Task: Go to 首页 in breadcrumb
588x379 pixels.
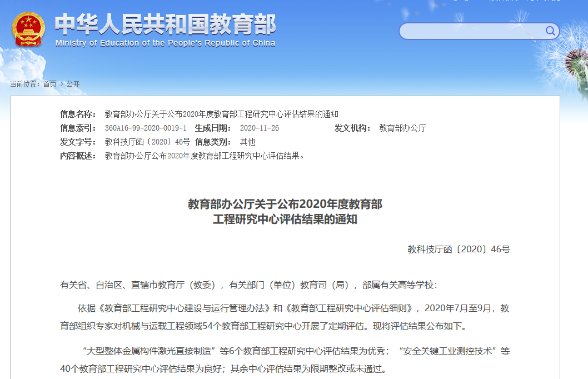Action: (49, 84)
